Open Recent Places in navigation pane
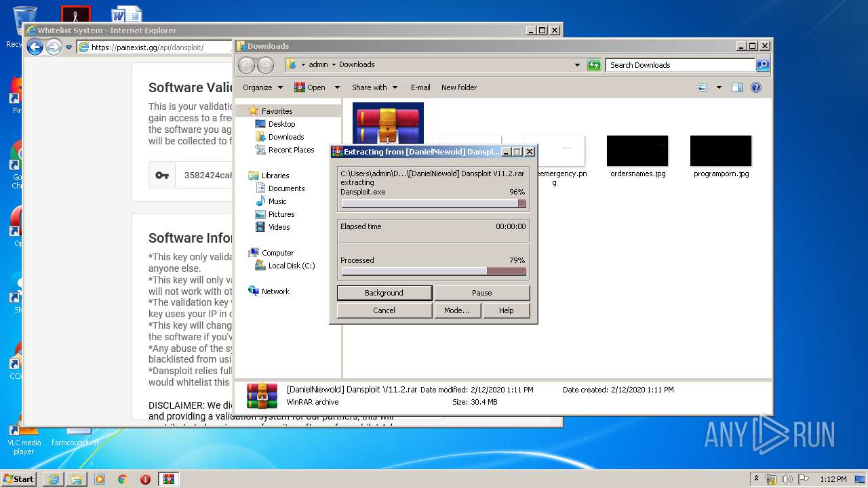868x488 pixels. tap(291, 150)
